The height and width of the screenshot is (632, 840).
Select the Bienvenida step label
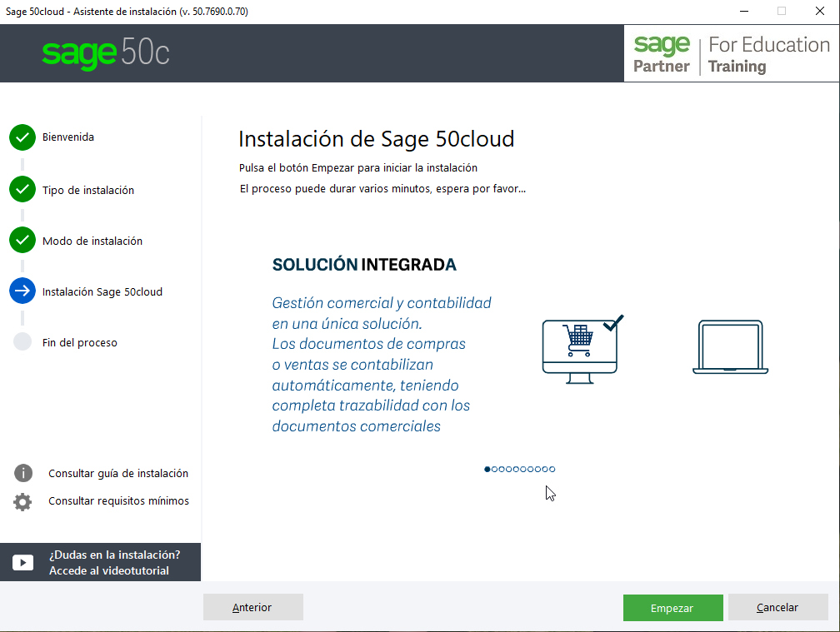(x=68, y=137)
